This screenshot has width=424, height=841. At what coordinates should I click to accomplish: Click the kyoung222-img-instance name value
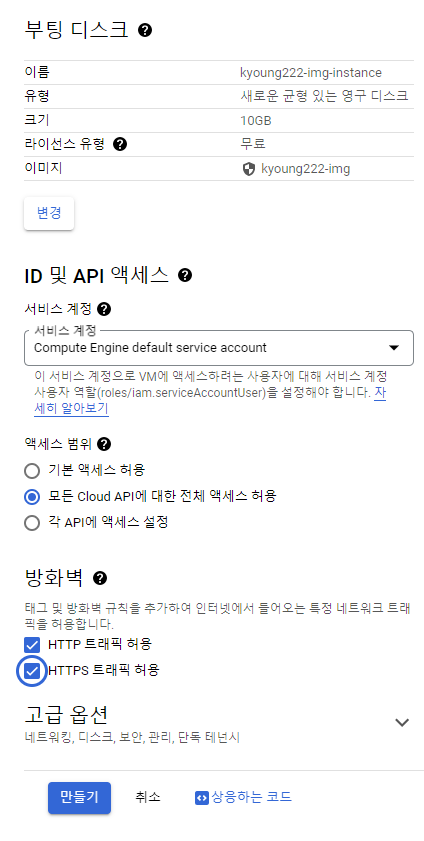(x=311, y=73)
